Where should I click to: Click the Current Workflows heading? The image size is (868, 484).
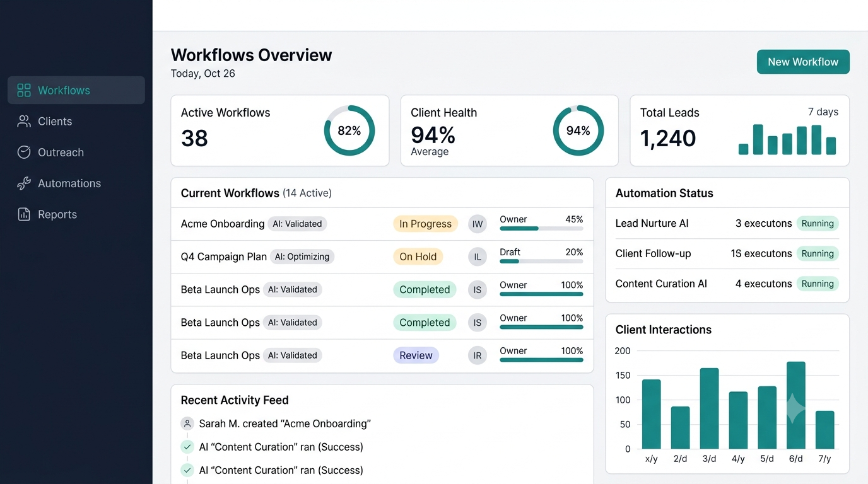tap(230, 193)
